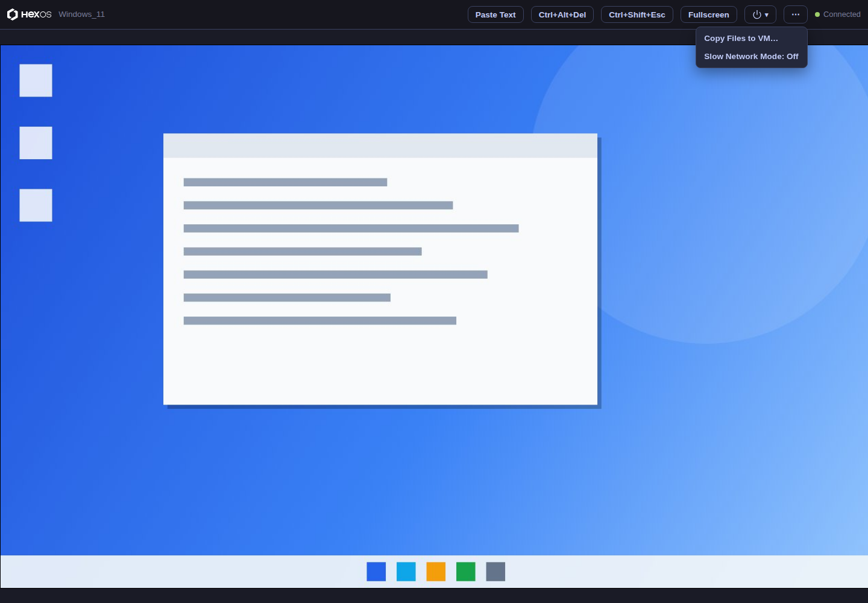Click the blue taskbar icon in VM
Image resolution: width=868 pixels, height=603 pixels.
(376, 572)
